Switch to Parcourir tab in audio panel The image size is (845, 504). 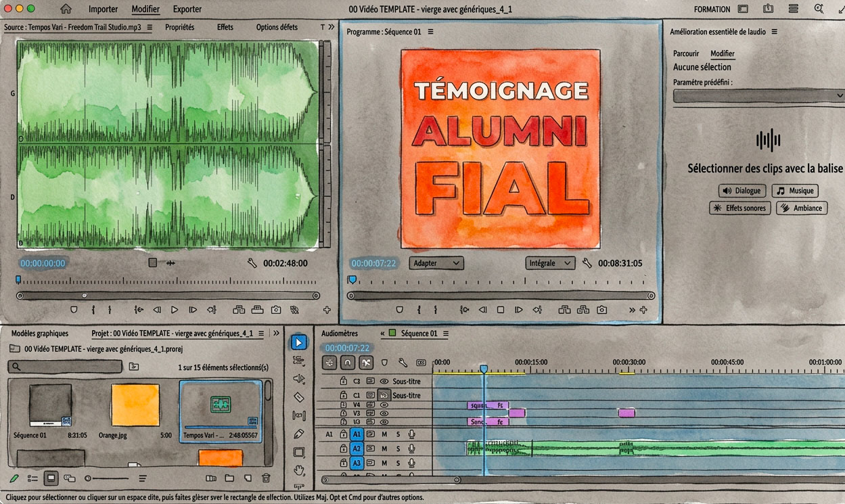(686, 53)
